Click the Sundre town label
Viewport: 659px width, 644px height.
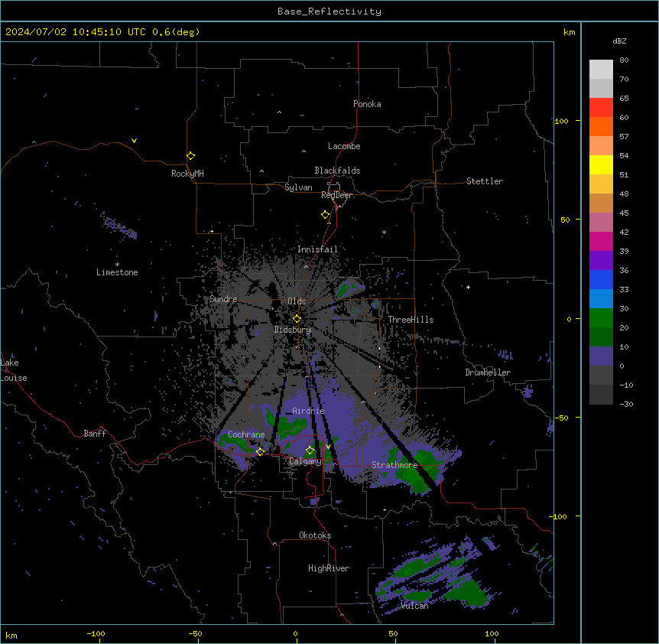coord(223,299)
